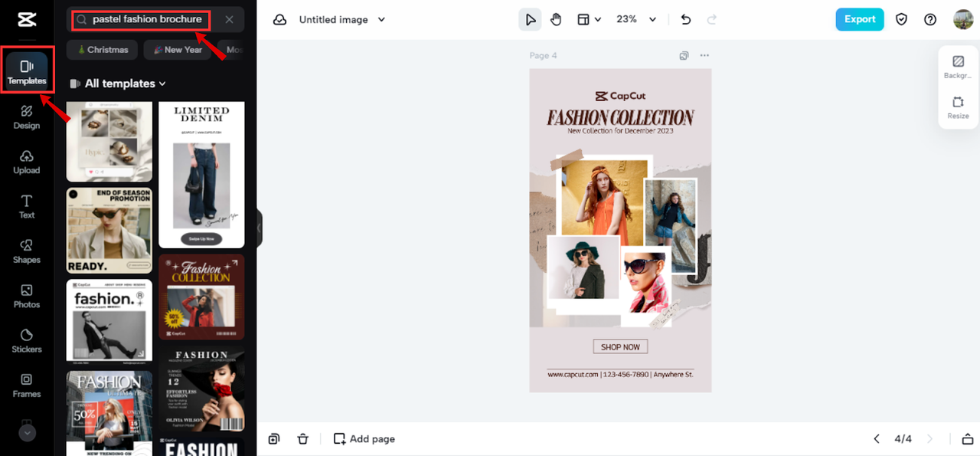Image resolution: width=980 pixels, height=456 pixels.
Task: Open the Photos panel
Action: pyautogui.click(x=27, y=296)
